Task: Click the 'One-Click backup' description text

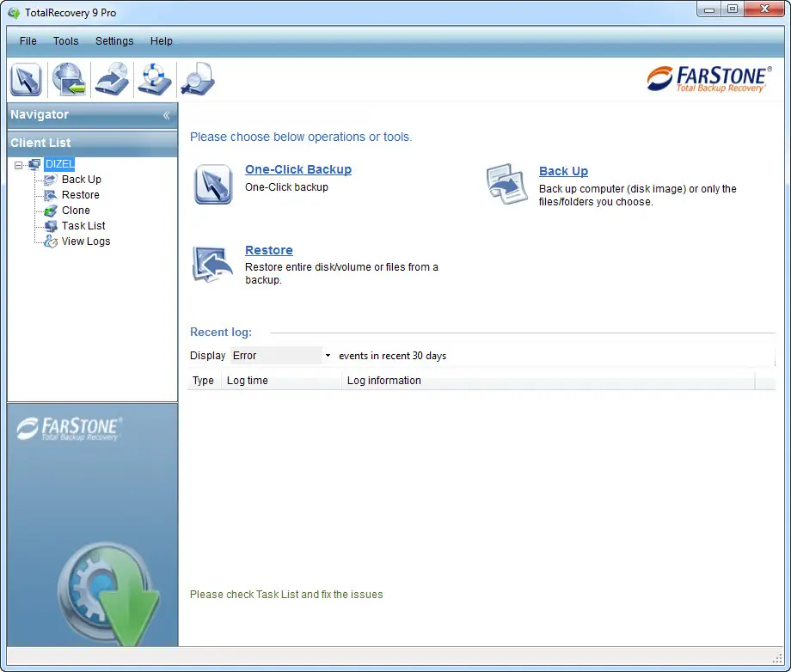Action: [286, 187]
